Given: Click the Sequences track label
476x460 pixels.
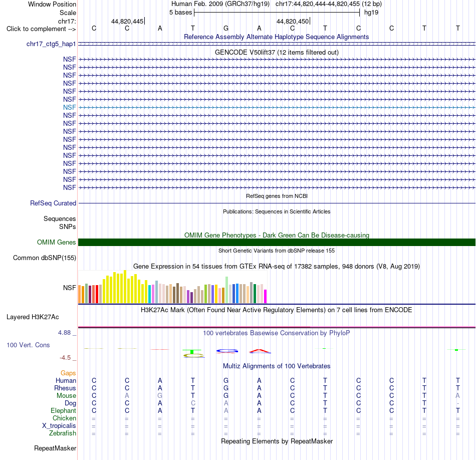Looking at the screenshot, I should click(60, 218).
